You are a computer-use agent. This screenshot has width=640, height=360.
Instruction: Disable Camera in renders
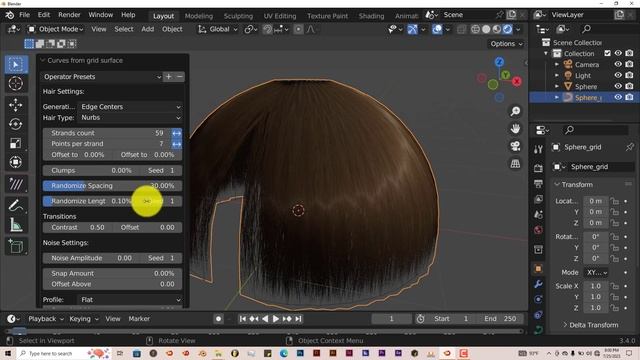coord(629,64)
